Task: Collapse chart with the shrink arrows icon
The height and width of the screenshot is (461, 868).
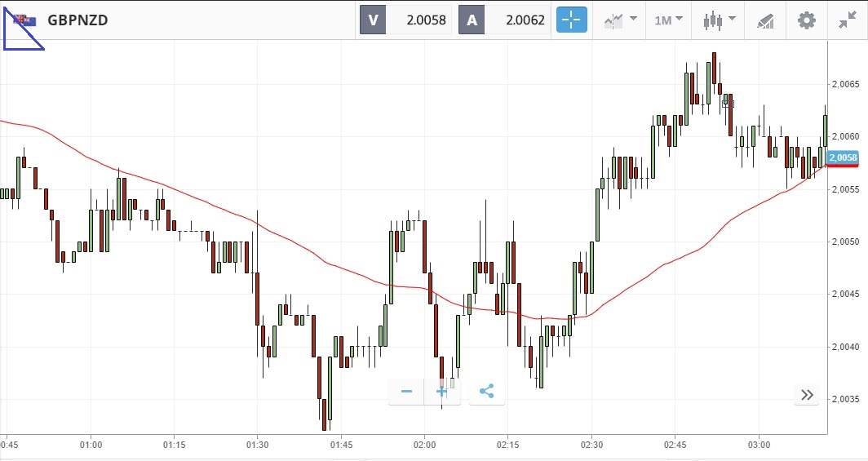Action: click(848, 20)
